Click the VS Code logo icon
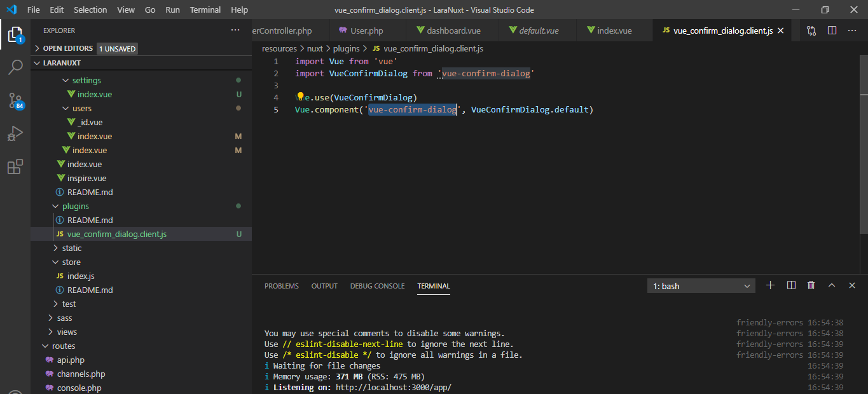This screenshot has width=868, height=394. pos(11,10)
